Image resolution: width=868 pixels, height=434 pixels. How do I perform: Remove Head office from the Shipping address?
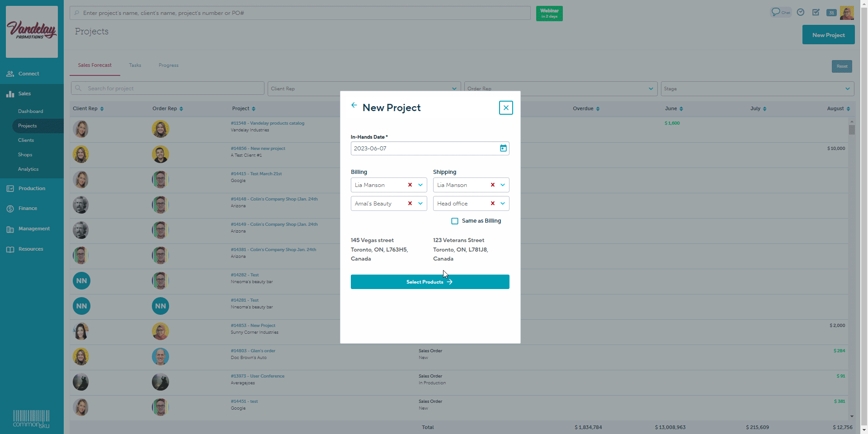[x=492, y=203]
